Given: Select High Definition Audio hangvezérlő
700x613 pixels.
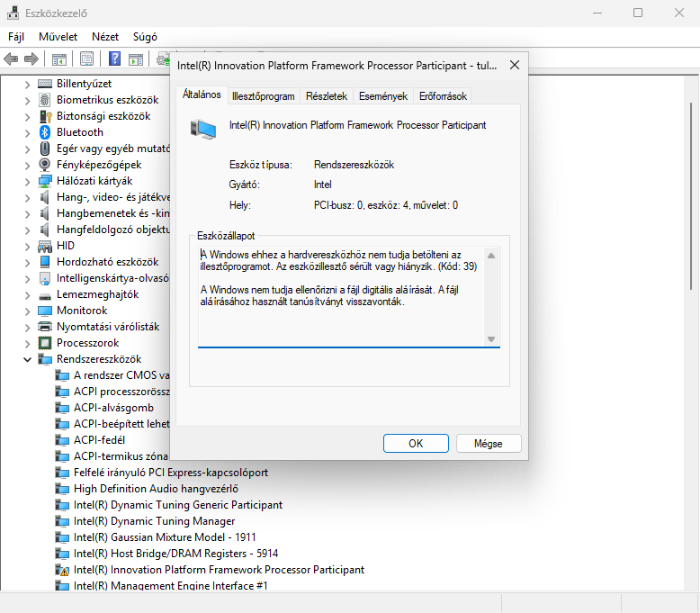Looking at the screenshot, I should (156, 489).
